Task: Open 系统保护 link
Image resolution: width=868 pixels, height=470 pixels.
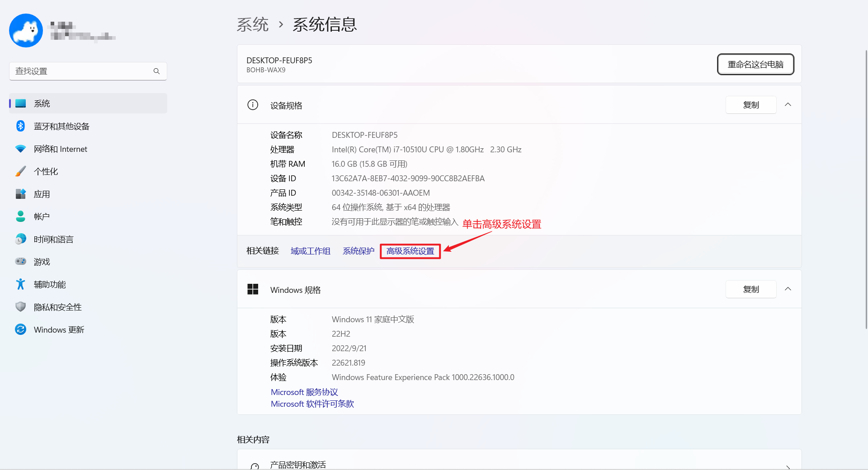Action: 359,251
